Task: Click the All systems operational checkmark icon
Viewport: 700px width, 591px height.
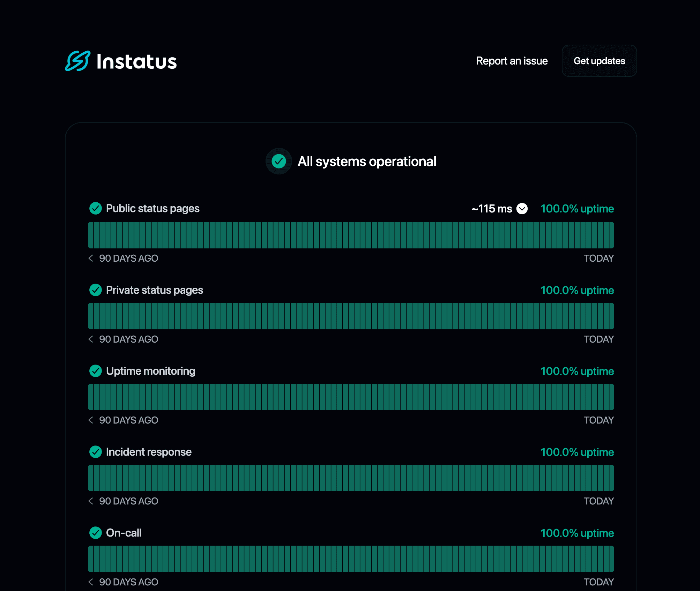Action: [x=278, y=161]
